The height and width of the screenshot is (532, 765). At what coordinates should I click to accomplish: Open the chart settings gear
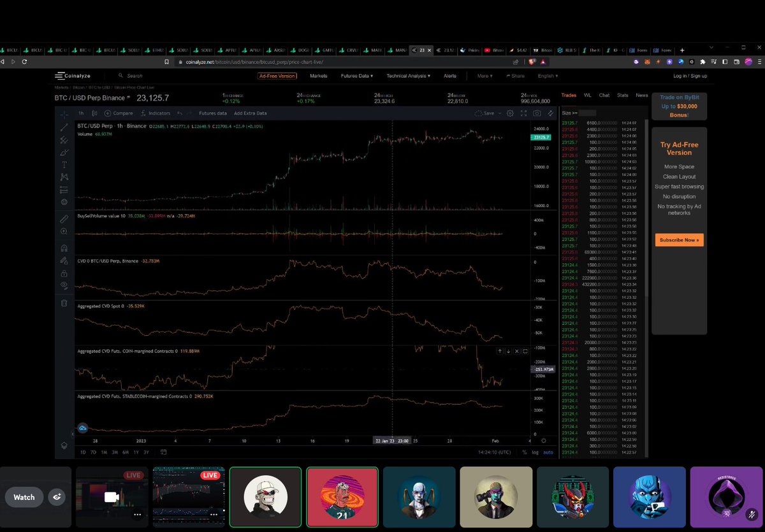pyautogui.click(x=510, y=113)
